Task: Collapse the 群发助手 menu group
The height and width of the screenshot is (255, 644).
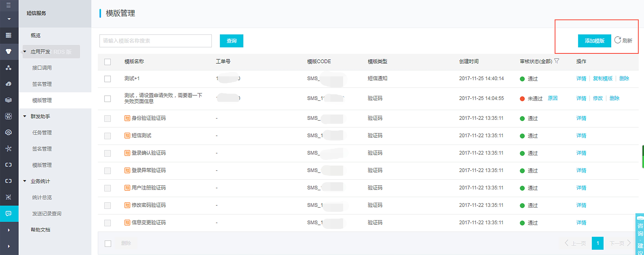Action: point(25,116)
